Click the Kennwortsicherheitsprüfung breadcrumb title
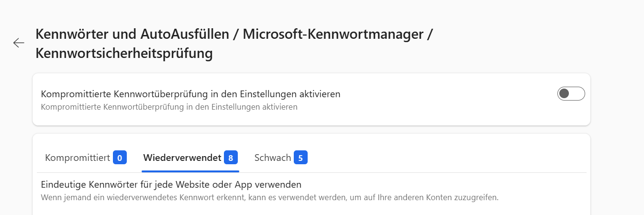This screenshot has width=644, height=215. point(124,53)
